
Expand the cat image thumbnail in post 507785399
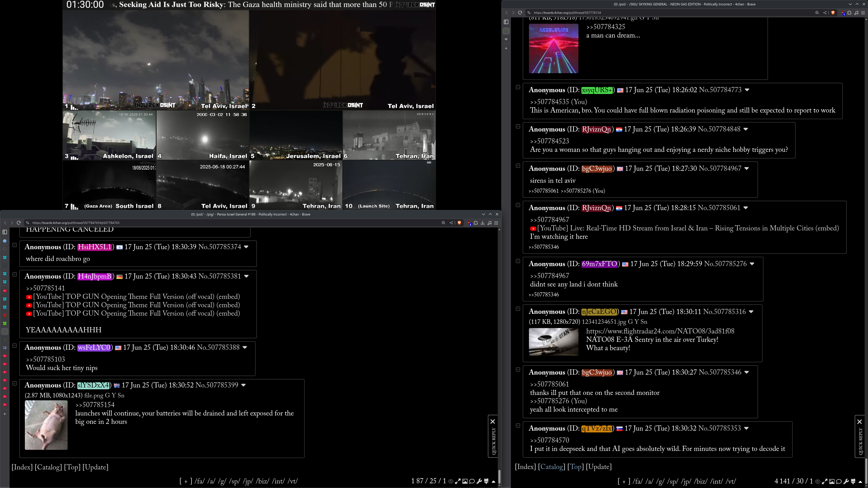click(46, 425)
